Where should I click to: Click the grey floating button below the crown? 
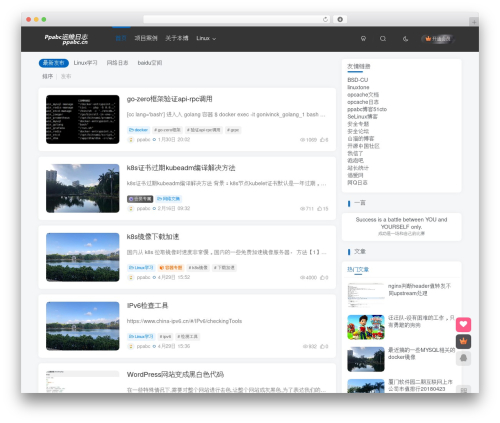463,358
